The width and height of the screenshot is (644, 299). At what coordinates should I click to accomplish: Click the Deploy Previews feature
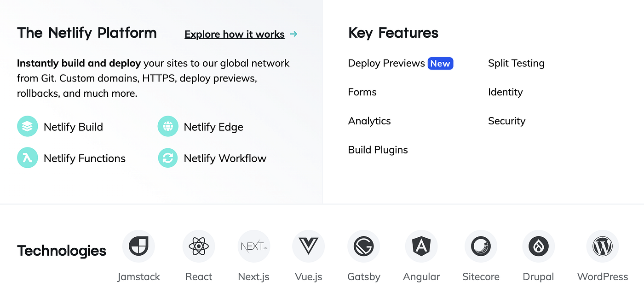point(386,63)
